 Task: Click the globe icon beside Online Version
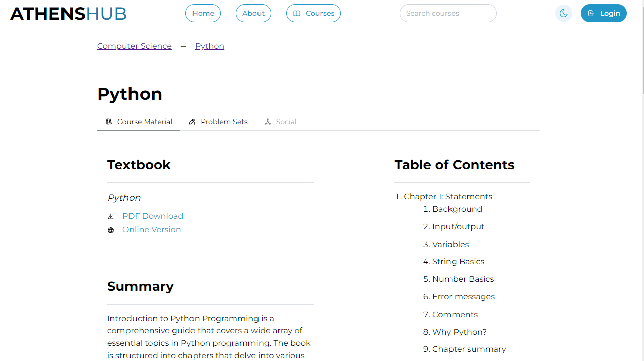coord(111,230)
